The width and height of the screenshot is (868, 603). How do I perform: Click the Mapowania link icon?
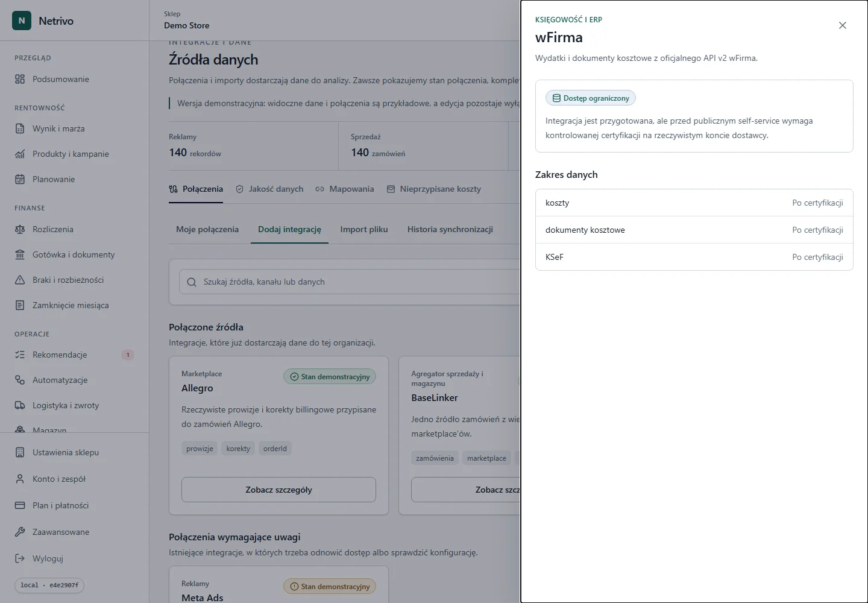[320, 189]
